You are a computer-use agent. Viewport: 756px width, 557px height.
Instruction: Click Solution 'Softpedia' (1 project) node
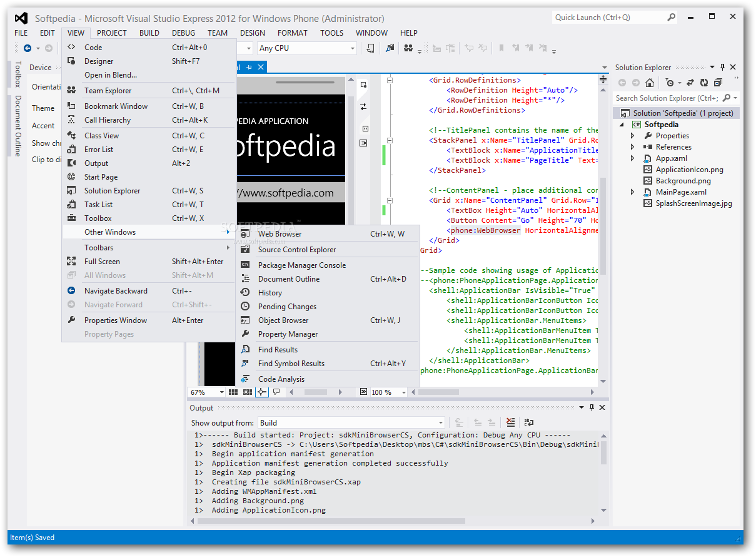click(x=677, y=113)
